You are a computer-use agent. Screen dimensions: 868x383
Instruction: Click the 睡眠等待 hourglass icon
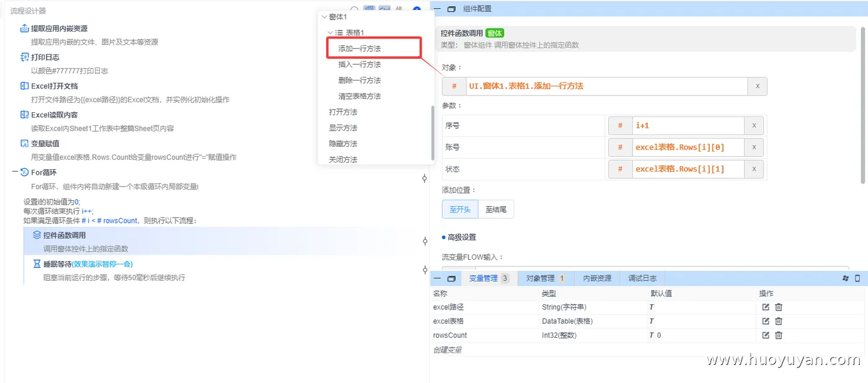(x=37, y=264)
